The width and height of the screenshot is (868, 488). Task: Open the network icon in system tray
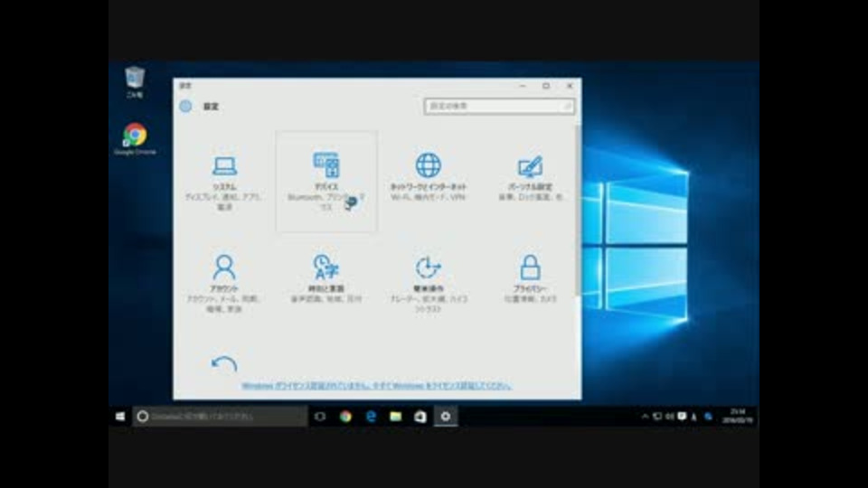click(657, 416)
